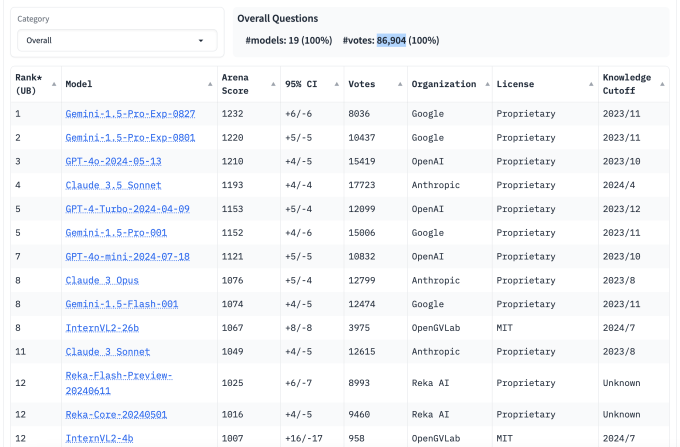680x447 pixels.
Task: Open the Gemini-1.5-Flash-001 model link
Action: click(122, 304)
